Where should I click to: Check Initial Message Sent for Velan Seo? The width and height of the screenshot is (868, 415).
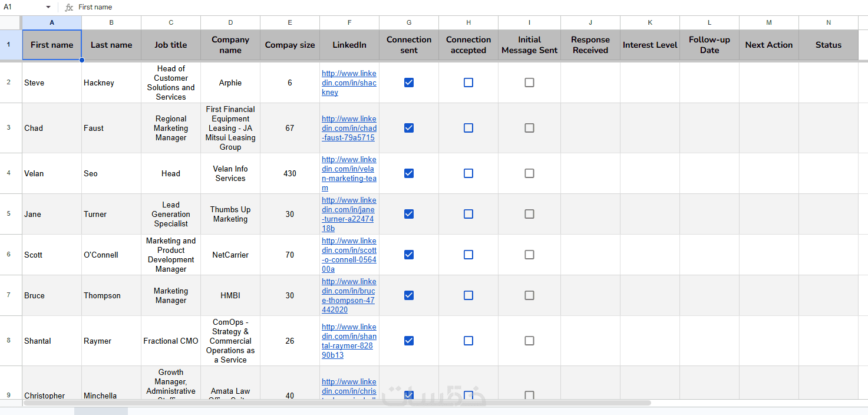pyautogui.click(x=529, y=173)
